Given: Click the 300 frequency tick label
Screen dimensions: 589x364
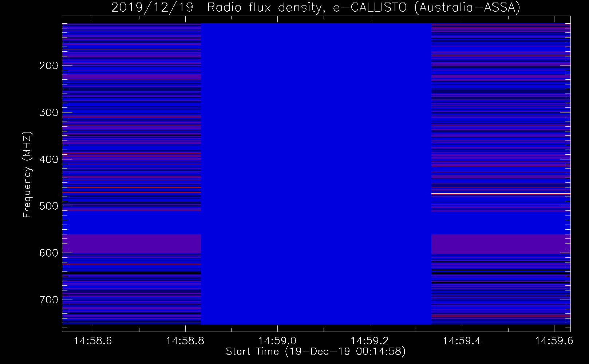Looking at the screenshot, I should click(x=49, y=112).
